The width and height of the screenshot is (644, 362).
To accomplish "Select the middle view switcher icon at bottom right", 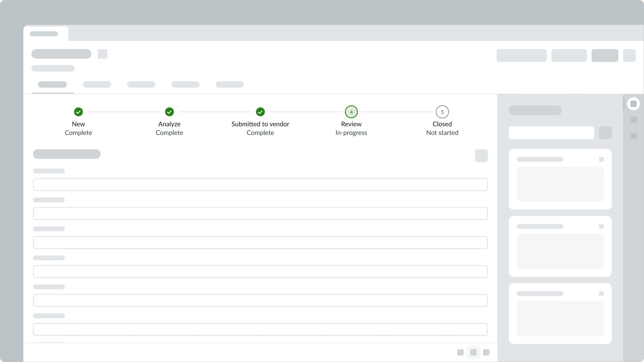I will click(473, 352).
